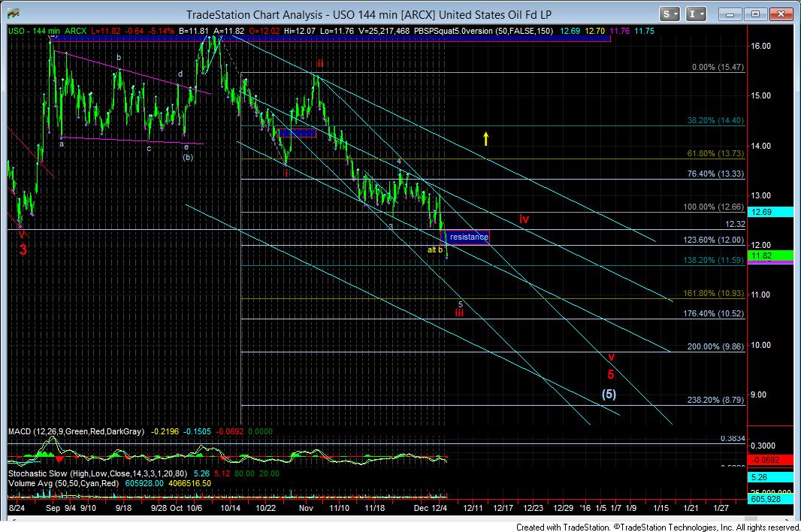Select the large red '3' wave label
This screenshot has width=801, height=532.
(23, 250)
